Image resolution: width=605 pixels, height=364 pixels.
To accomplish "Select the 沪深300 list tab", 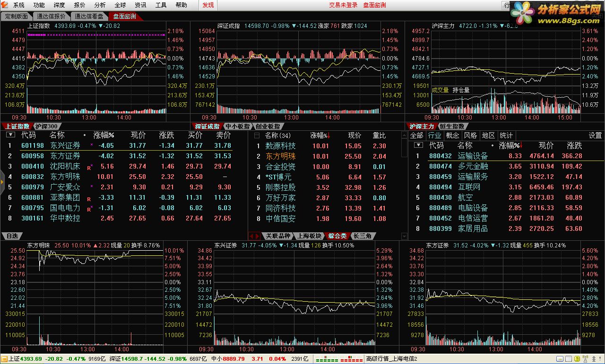I will [46, 127].
